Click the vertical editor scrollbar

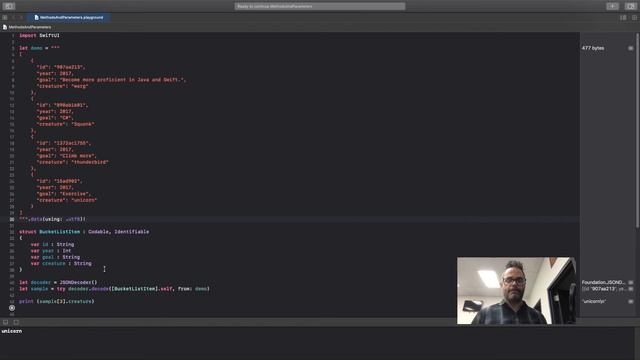(637, 131)
